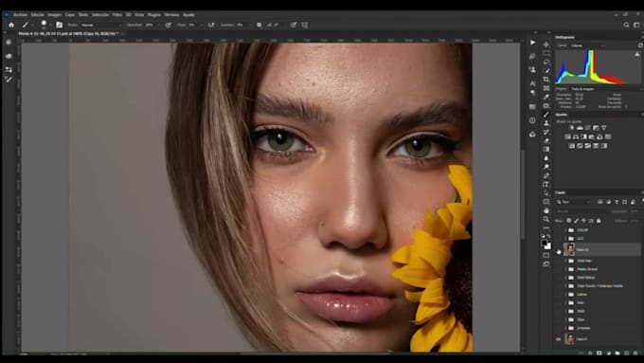The height and width of the screenshot is (363, 644).
Task: Toggle lock position in Layers panel
Action: [x=583, y=221]
